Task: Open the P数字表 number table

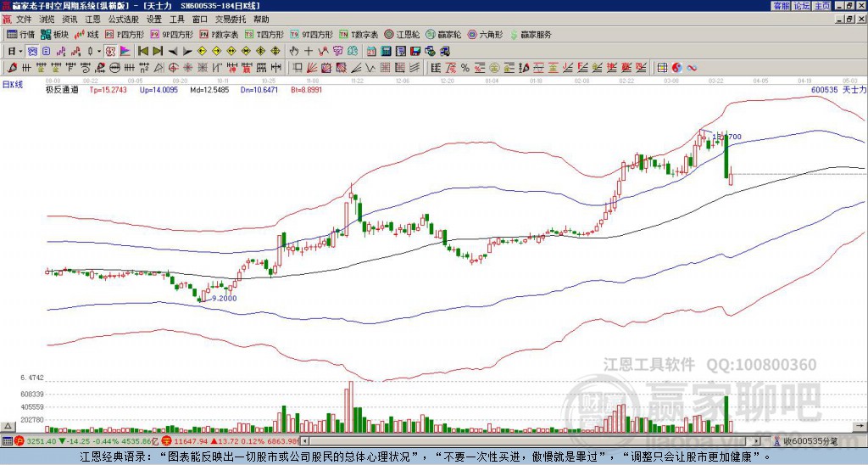Action: point(220,34)
